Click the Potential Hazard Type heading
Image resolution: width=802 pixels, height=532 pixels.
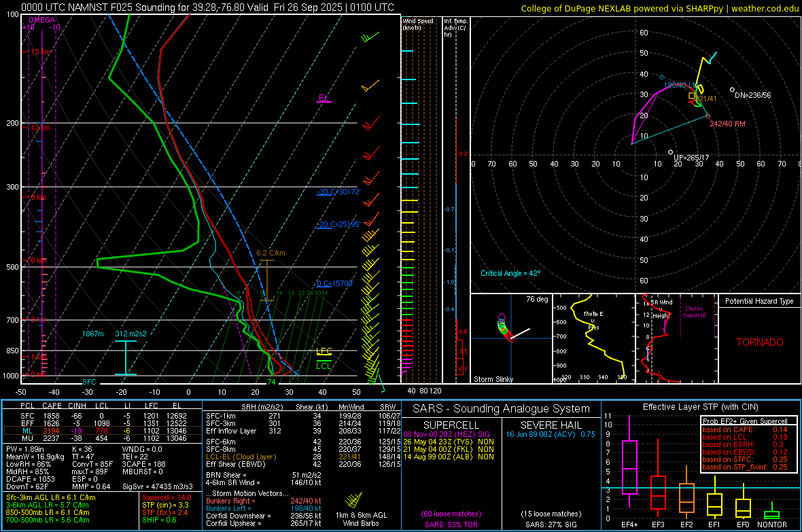pyautogui.click(x=759, y=301)
